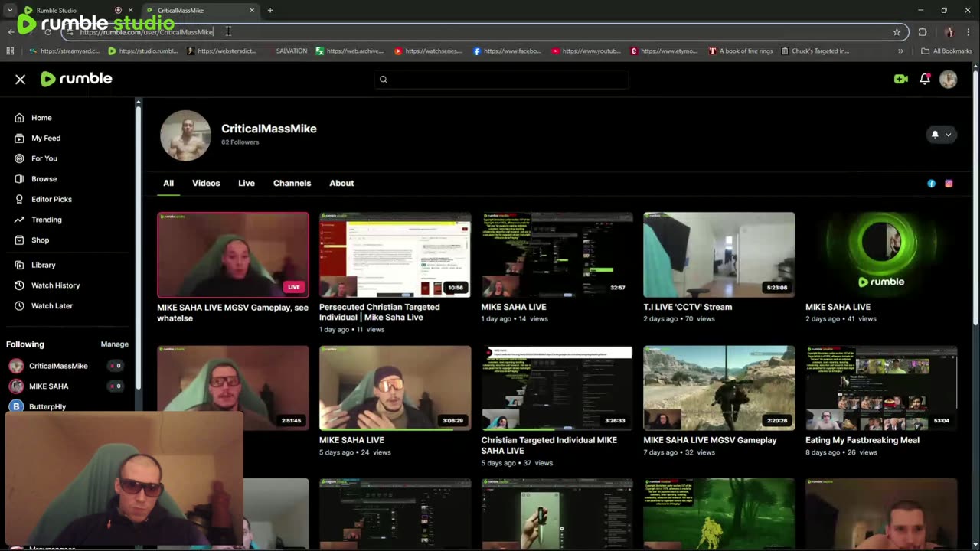Open the user profile avatar in the header
Image resolution: width=980 pixels, height=551 pixels.
948,79
